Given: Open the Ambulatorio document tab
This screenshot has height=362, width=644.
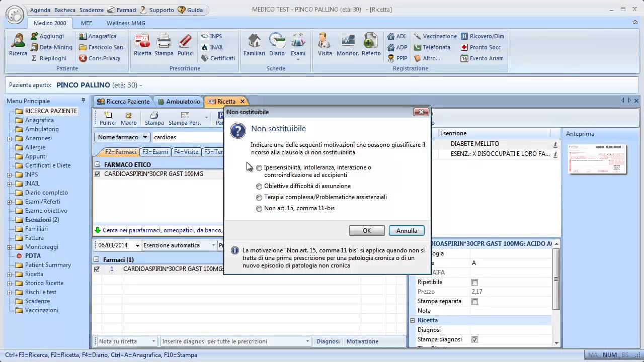Looking at the screenshot, I should point(179,102).
